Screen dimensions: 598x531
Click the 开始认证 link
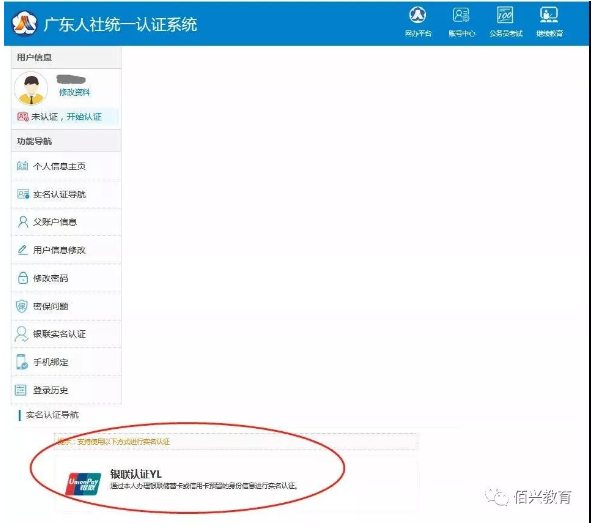coord(84,116)
